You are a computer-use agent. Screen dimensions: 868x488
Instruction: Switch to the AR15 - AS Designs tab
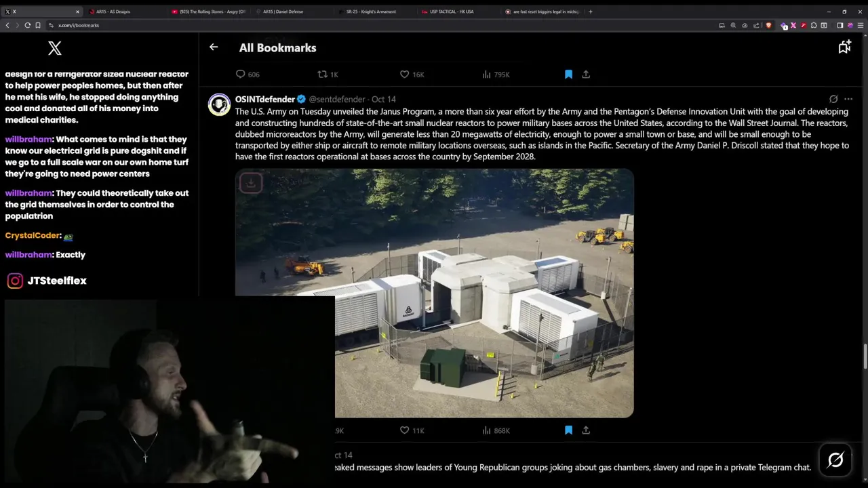click(x=124, y=12)
